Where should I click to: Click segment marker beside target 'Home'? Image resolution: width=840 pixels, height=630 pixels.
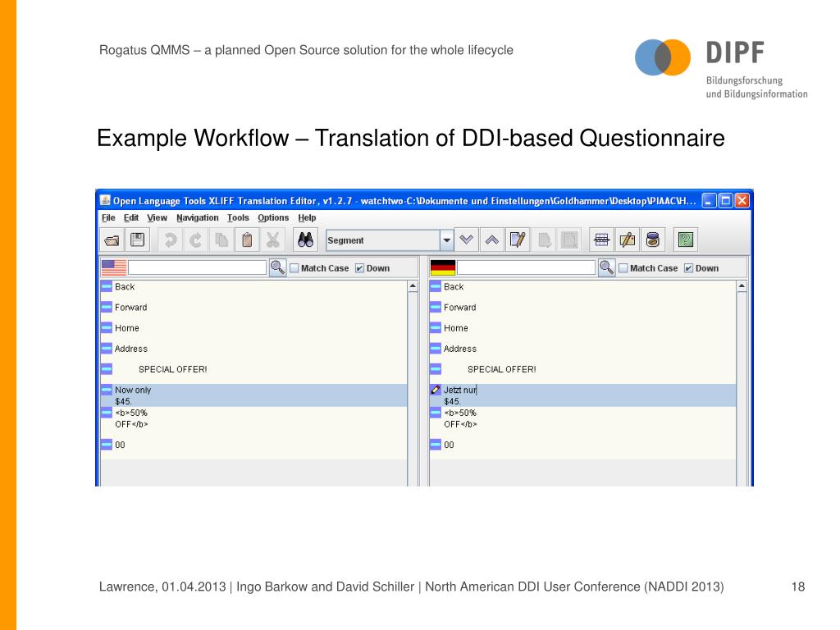pos(436,328)
